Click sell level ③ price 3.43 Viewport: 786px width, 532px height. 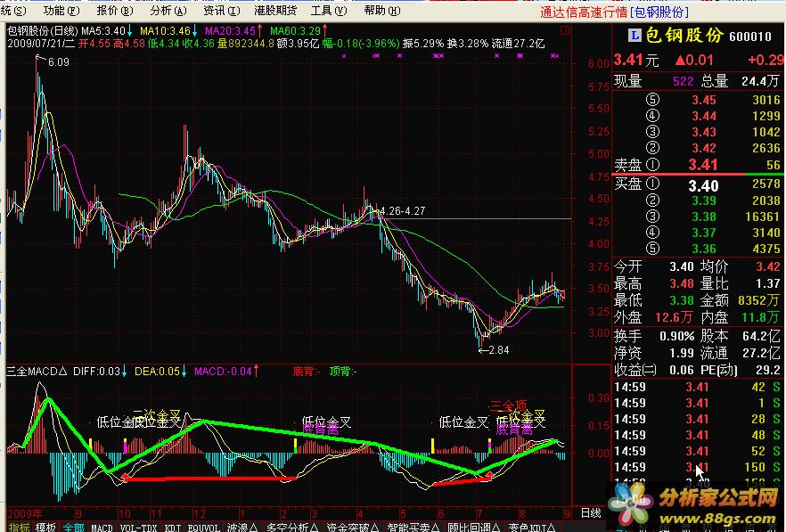click(704, 132)
